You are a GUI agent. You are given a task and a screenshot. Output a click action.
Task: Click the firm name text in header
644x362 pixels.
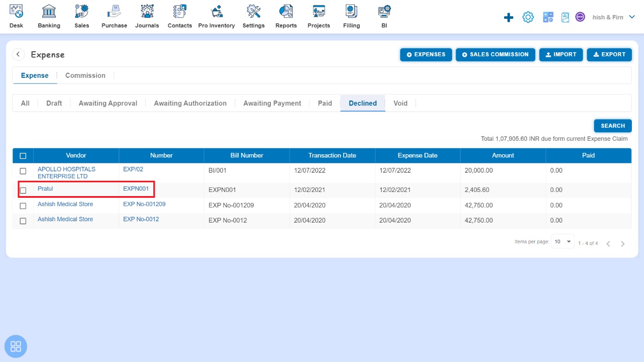(608, 17)
